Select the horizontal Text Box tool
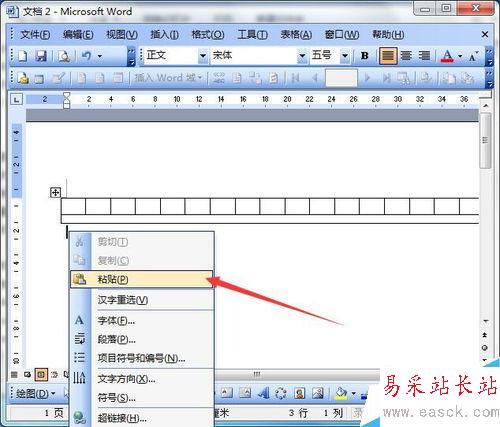This screenshot has width=500, height=427. click(x=226, y=393)
